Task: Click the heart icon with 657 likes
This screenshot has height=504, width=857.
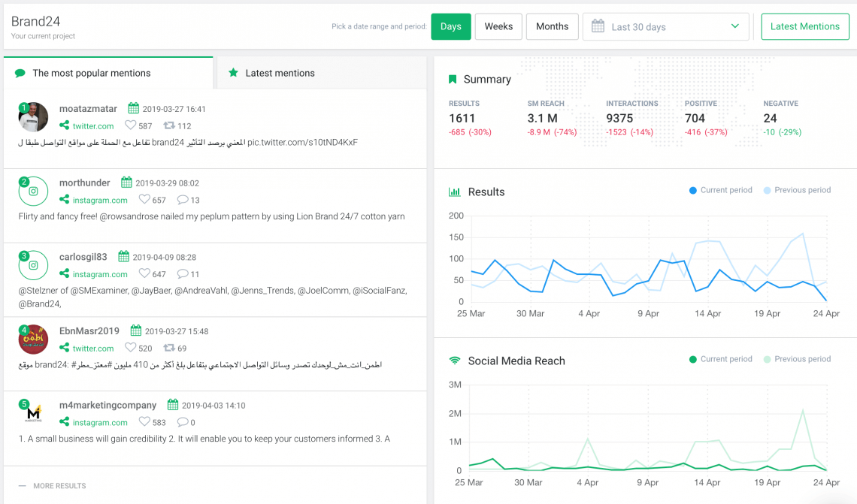Action: (x=144, y=199)
